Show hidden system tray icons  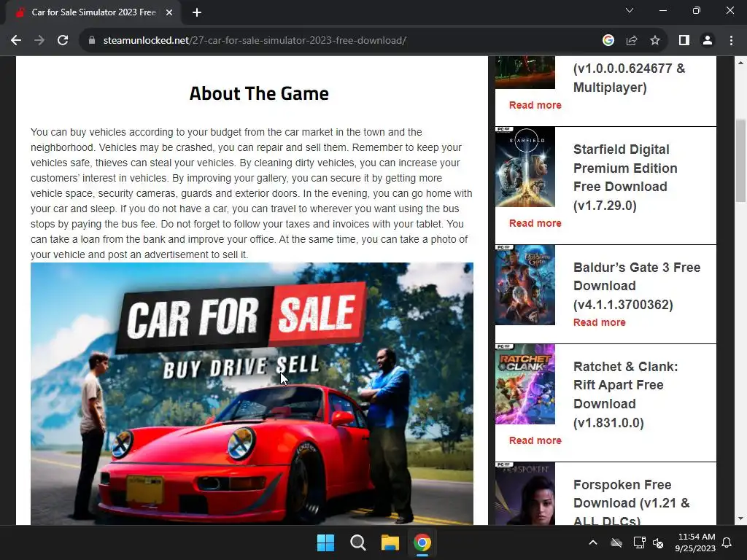pos(593,542)
